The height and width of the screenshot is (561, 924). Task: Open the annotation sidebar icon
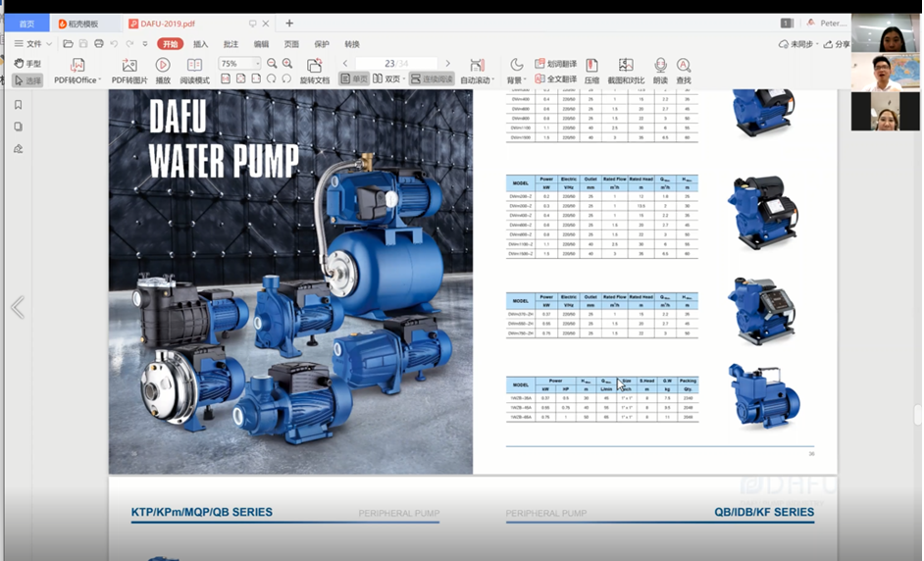tap(19, 149)
